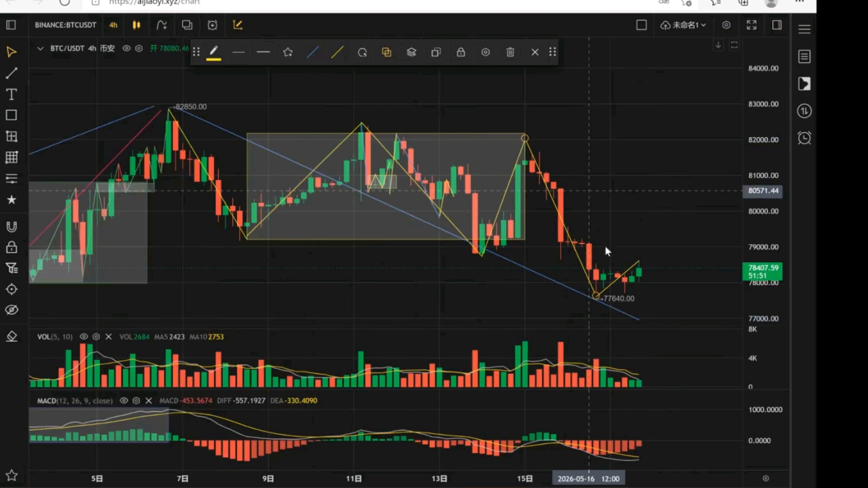
Task: Clone the selected drawing
Action: point(436,52)
